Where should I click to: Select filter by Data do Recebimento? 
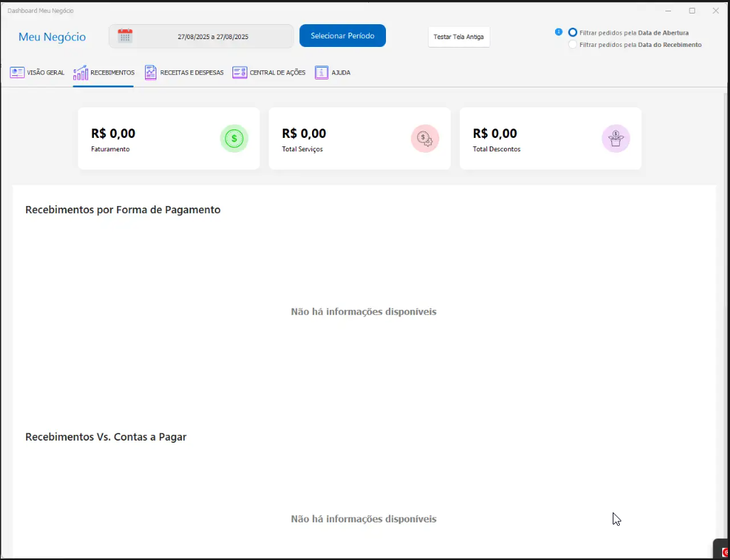[x=573, y=45]
